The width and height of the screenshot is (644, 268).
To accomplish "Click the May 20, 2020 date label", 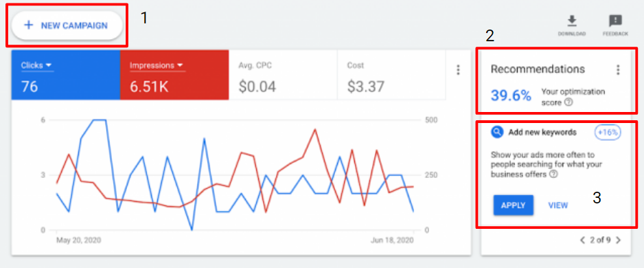I will click(x=78, y=240).
